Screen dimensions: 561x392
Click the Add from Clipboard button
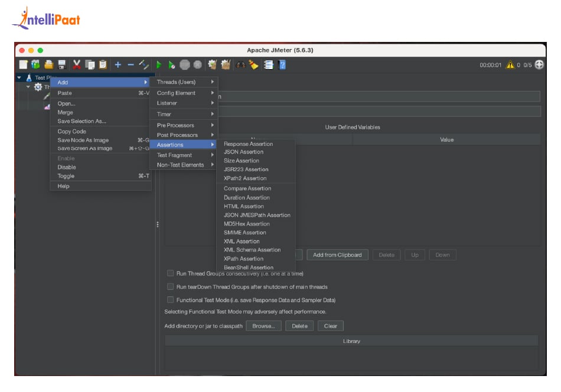tap(337, 255)
